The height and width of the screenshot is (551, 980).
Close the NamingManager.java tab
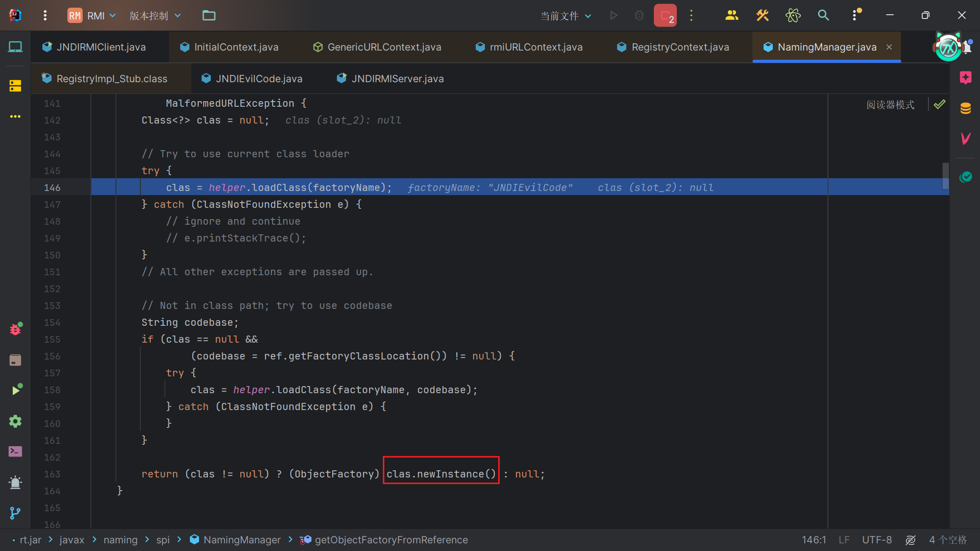point(889,47)
